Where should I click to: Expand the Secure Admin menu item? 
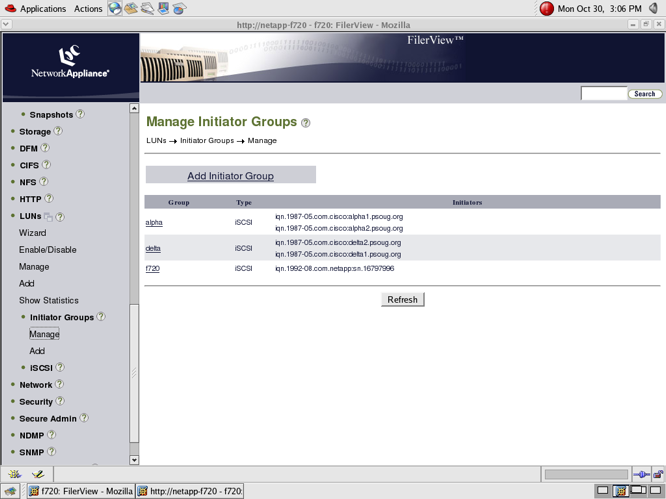(48, 419)
